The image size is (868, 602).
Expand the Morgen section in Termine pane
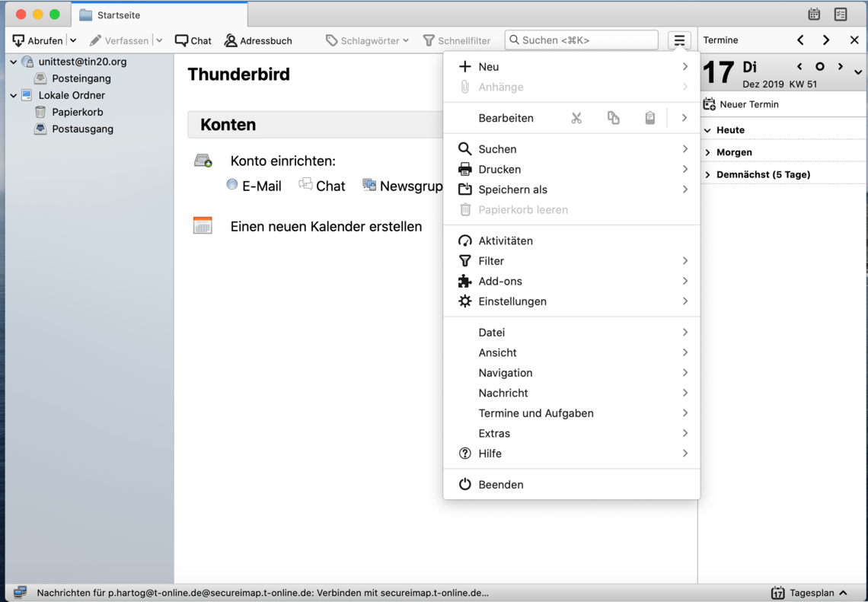coord(707,152)
